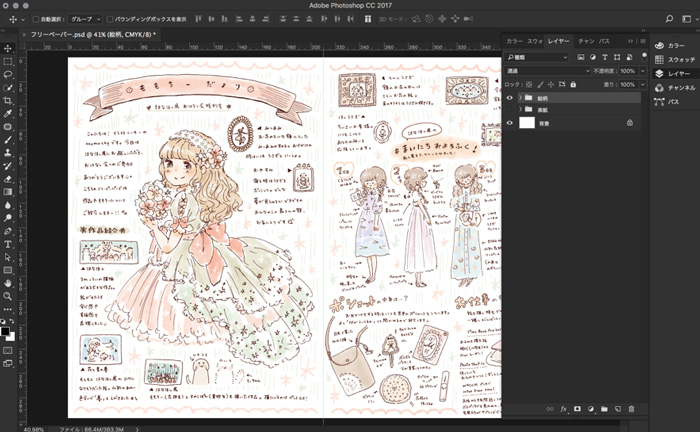Select the Quick Selection tool

point(8,87)
